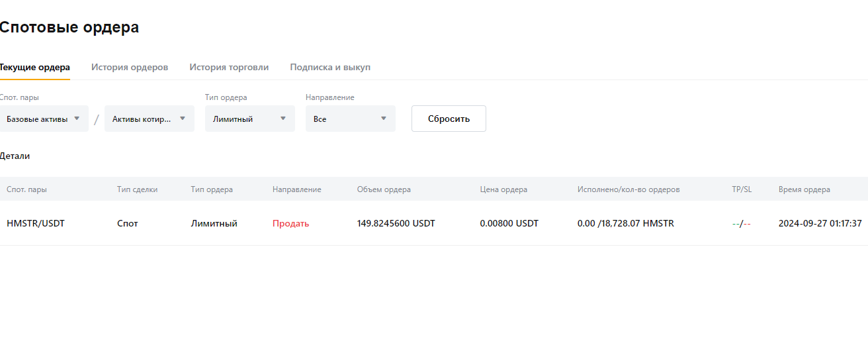Open the Подписка и выкуп tab
Screen dimensions: 868x359
(330, 68)
